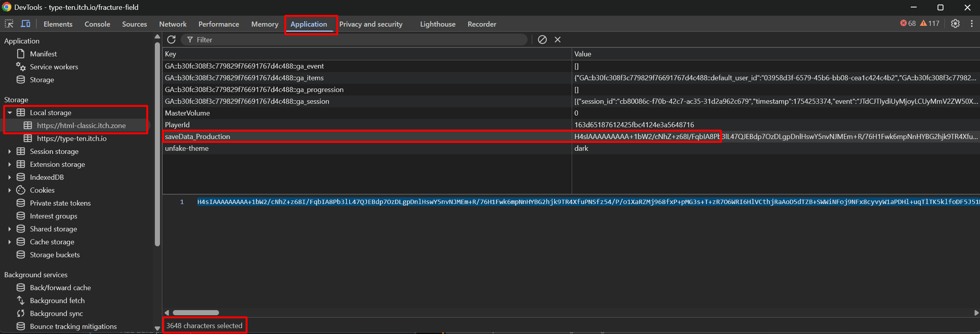Image resolution: width=980 pixels, height=334 pixels.
Task: Expand Cache storage node
Action: point(10,242)
